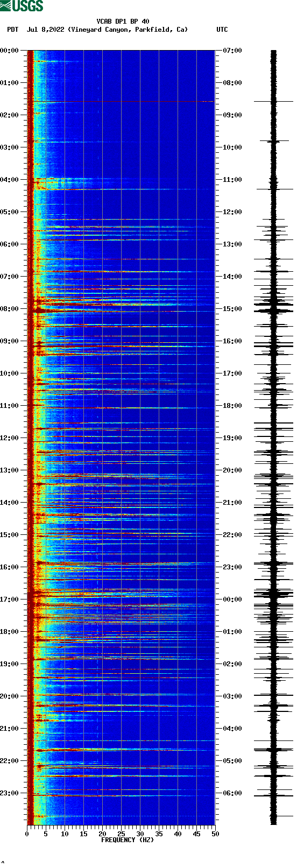Click the 00:00 label on UTC axis
The image size is (297, 868).
pyautogui.click(x=232, y=599)
